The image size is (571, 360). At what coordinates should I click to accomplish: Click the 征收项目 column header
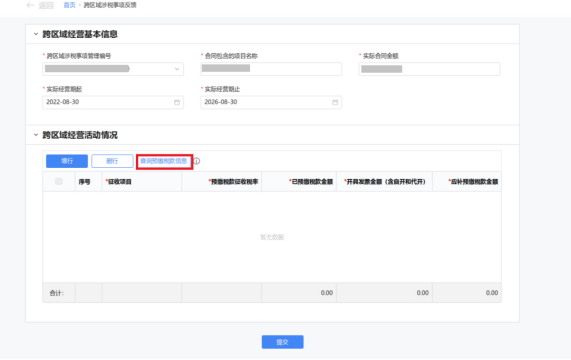click(x=142, y=182)
